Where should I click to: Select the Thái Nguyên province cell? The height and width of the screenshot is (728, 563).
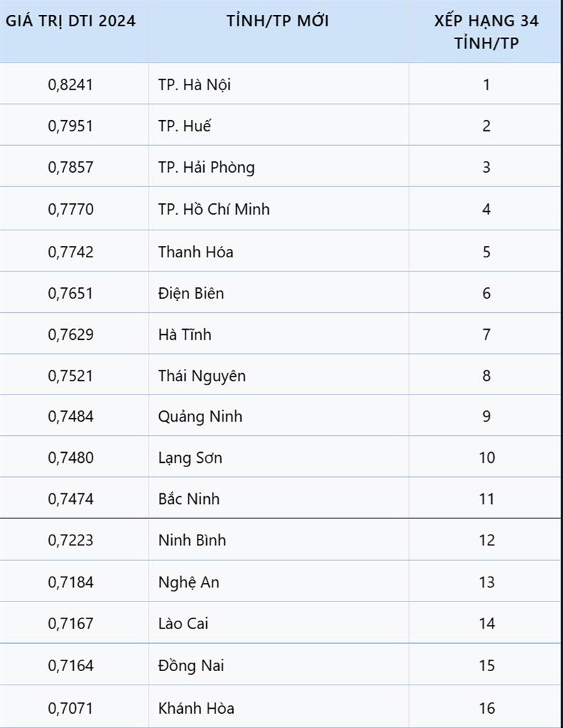point(202,375)
